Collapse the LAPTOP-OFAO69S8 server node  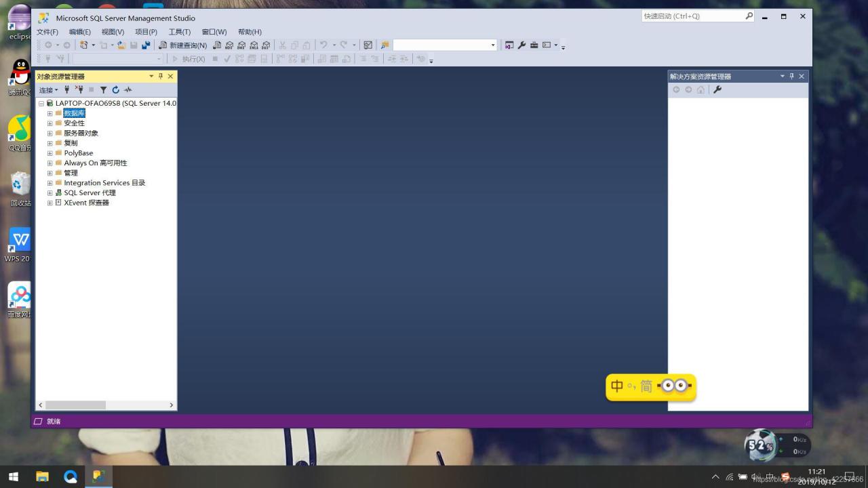point(41,104)
